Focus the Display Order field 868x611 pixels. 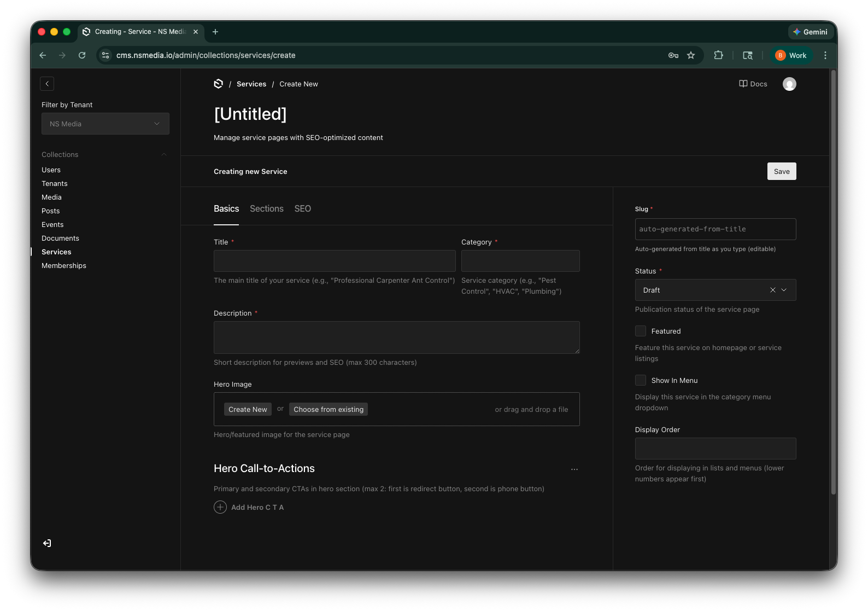click(715, 449)
